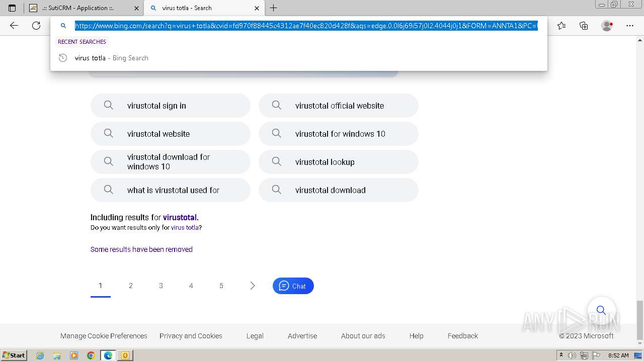The width and height of the screenshot is (644, 362).
Task: Switch to the SutiCRM Application tab
Action: [x=84, y=8]
